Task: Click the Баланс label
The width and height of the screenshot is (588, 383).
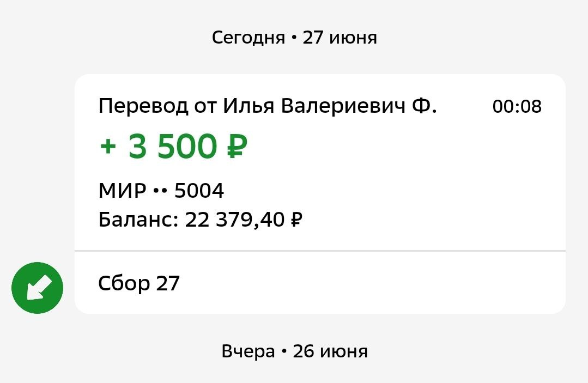Action: point(138,219)
